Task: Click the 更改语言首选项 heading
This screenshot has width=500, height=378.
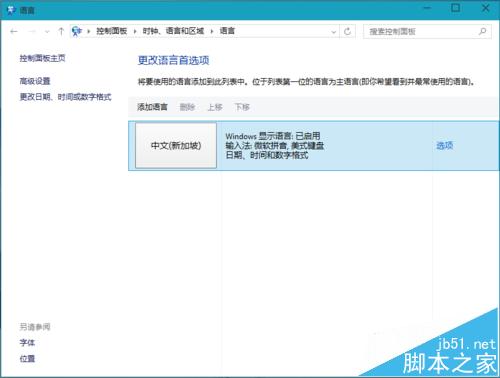Action: (x=173, y=60)
